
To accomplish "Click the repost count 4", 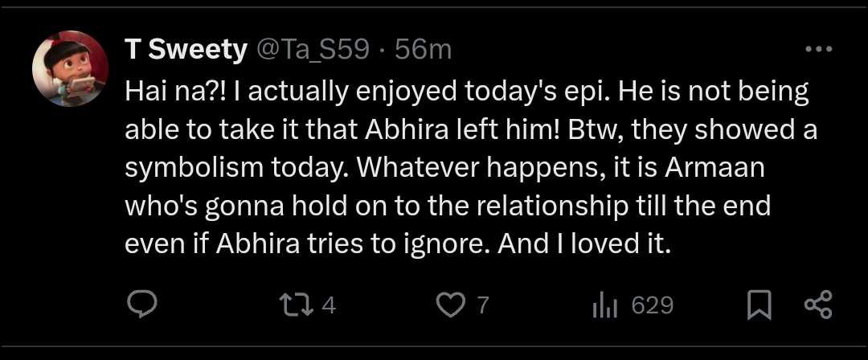I will (x=328, y=305).
